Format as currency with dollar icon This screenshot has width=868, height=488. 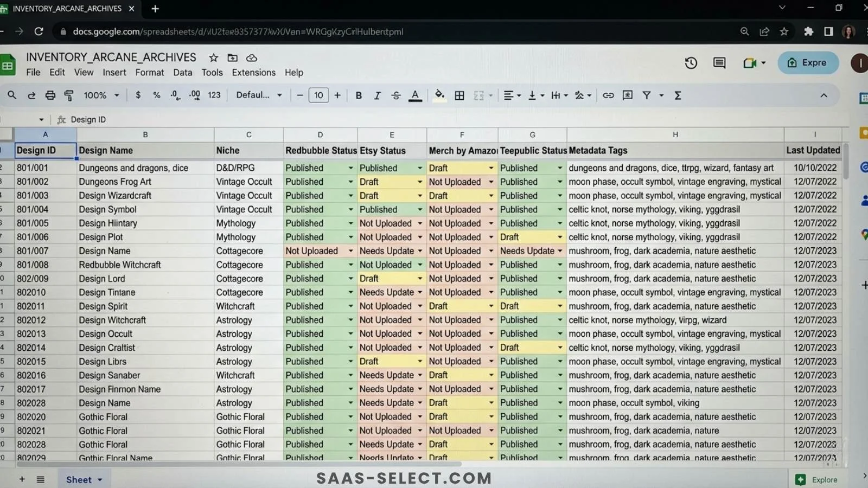[138, 95]
